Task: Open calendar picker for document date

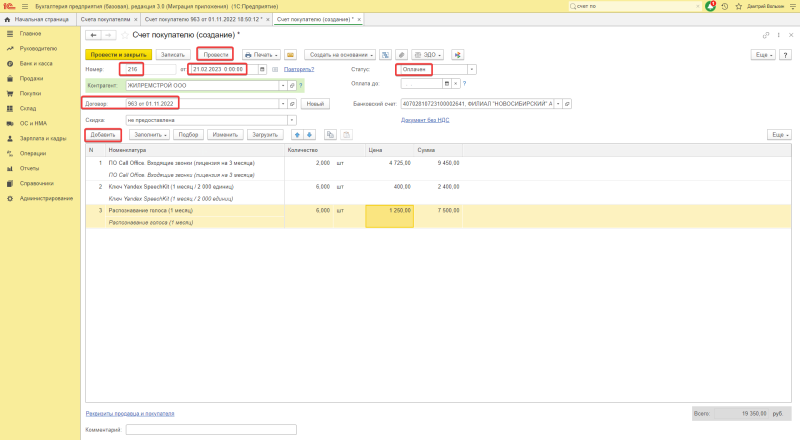Action: tap(262, 69)
